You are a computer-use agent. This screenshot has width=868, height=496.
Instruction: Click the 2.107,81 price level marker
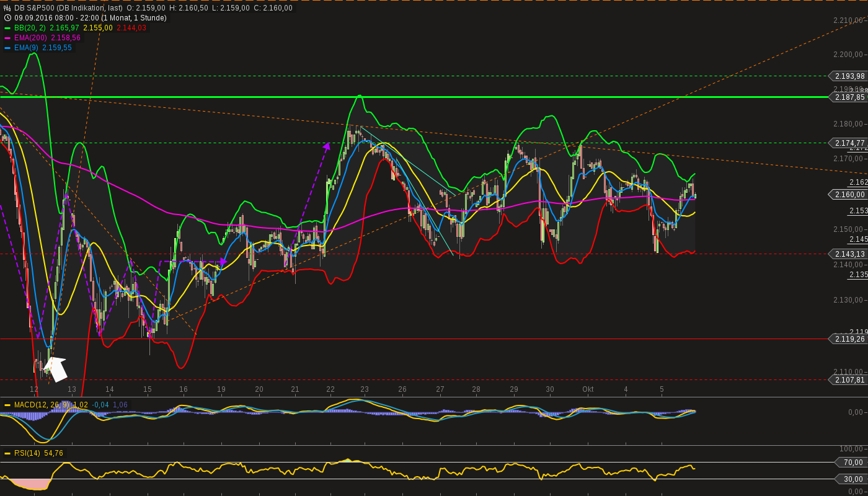pyautogui.click(x=848, y=380)
